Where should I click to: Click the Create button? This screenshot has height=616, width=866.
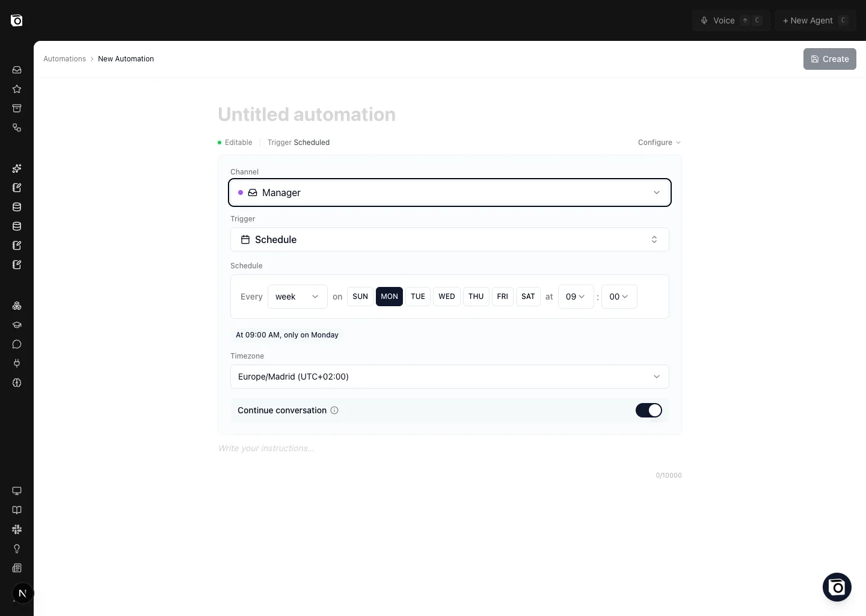[830, 59]
